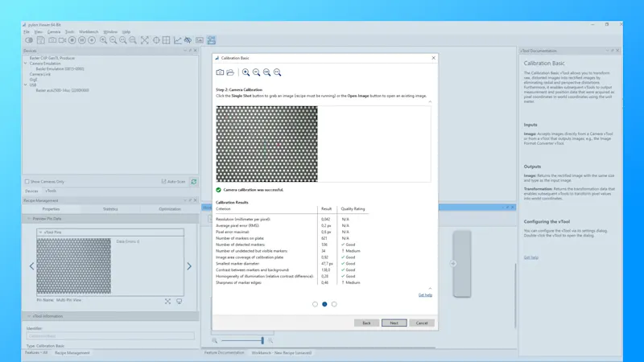Switch to the vTools tab

[51, 191]
